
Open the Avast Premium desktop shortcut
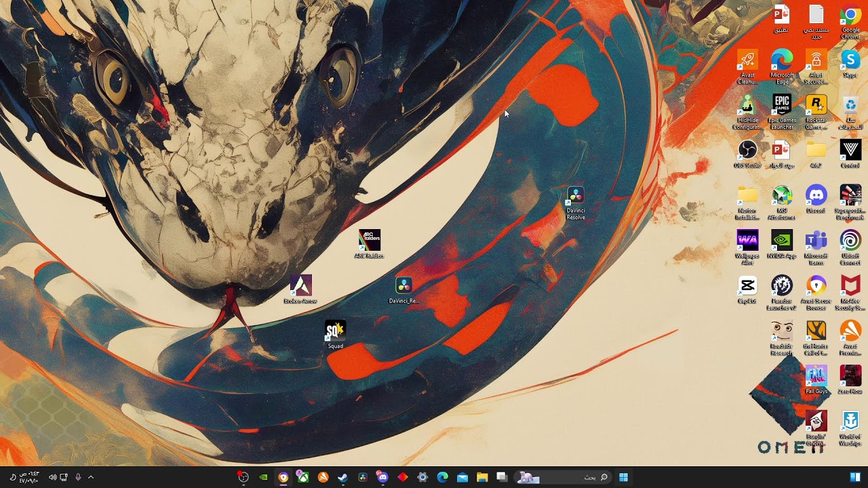[850, 338]
